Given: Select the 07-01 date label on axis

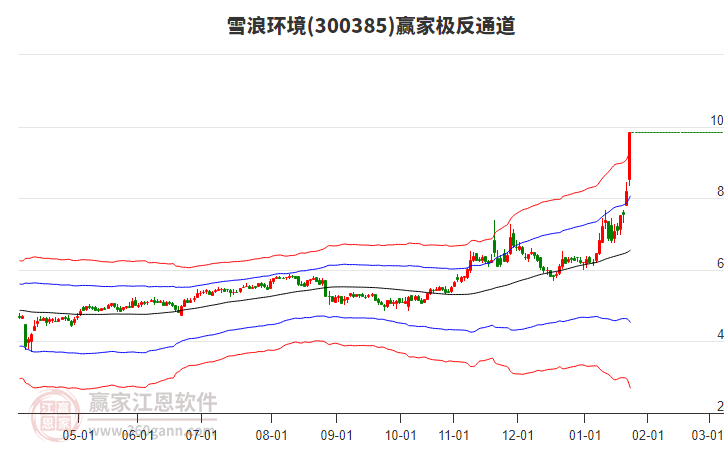Looking at the screenshot, I should click(x=201, y=435).
